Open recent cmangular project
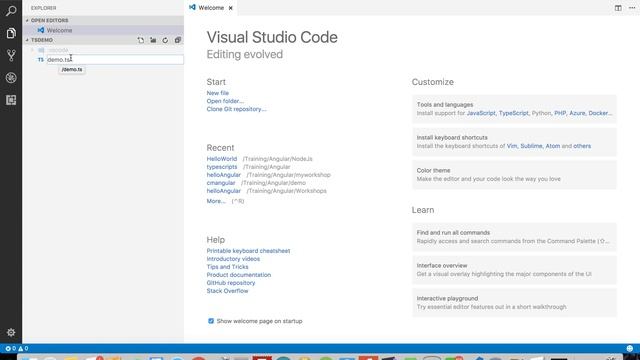640x360 pixels. click(x=221, y=183)
